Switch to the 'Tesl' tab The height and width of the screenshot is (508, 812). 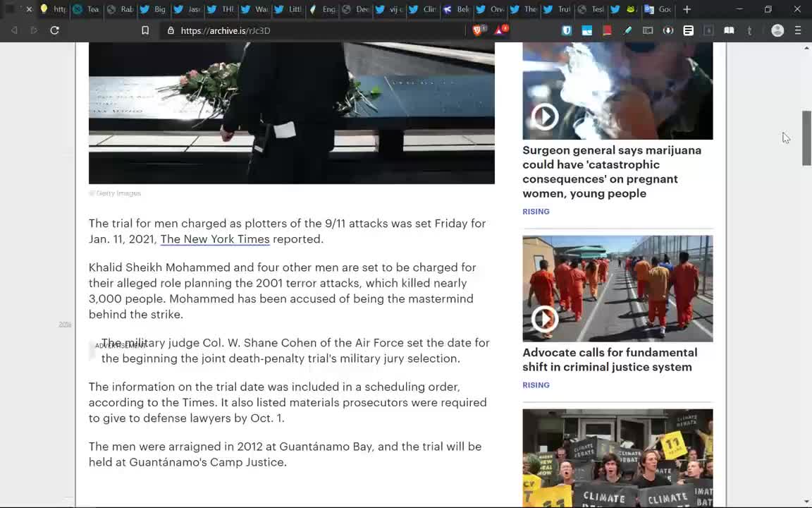point(591,9)
